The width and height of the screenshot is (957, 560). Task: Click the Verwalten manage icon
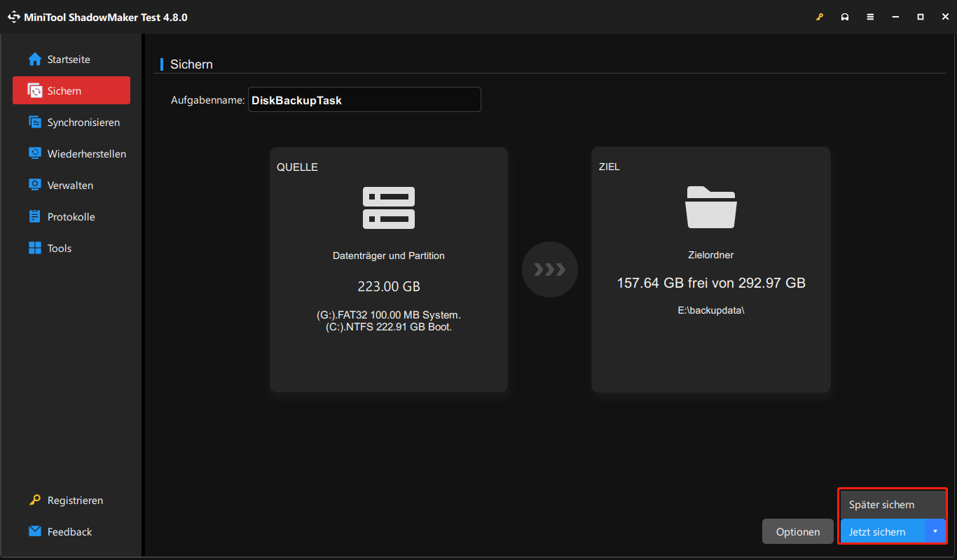click(x=35, y=185)
